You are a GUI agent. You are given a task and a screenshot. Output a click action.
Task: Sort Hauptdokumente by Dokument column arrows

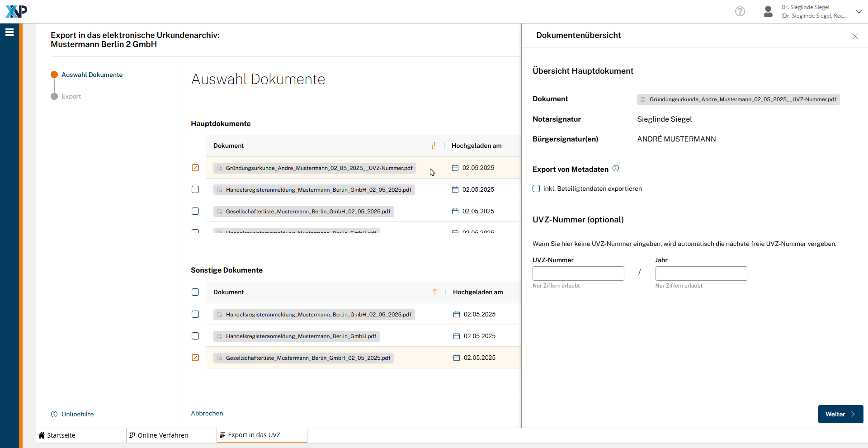pos(434,146)
